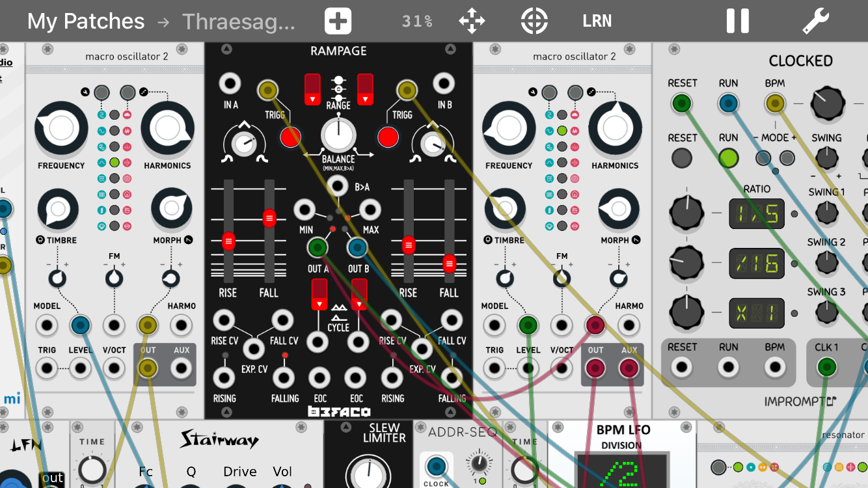Click the MODE minus button on CLOCKED
The width and height of the screenshot is (868, 488).
point(763,157)
